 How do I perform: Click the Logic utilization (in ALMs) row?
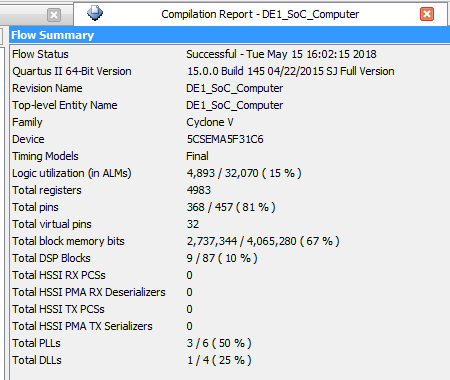point(230,173)
